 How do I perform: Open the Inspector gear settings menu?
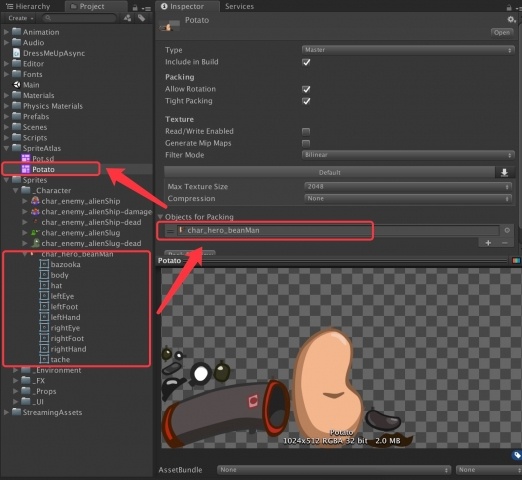tap(511, 20)
